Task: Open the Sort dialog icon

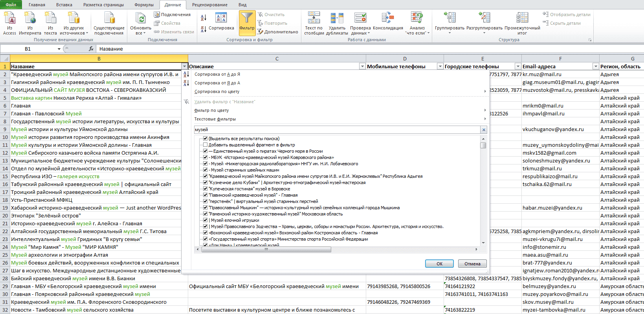Action: (x=221, y=22)
